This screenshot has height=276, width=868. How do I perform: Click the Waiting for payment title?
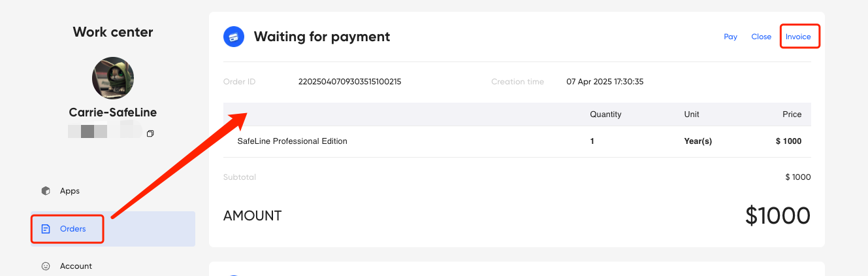pyautogui.click(x=322, y=37)
